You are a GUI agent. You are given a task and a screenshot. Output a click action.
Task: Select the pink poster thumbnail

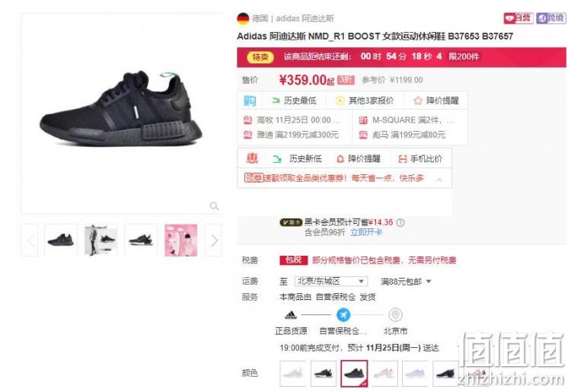(x=180, y=241)
